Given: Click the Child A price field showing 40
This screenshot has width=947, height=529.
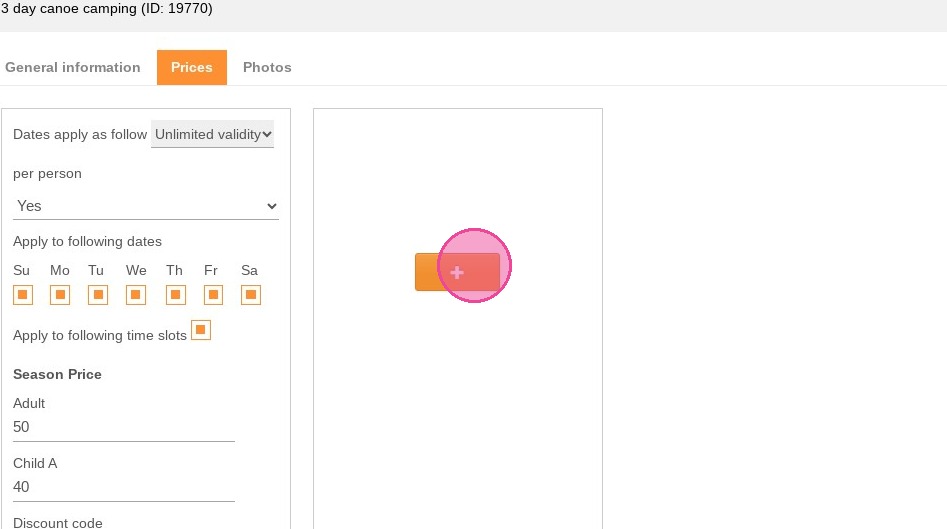Looking at the screenshot, I should (x=124, y=487).
